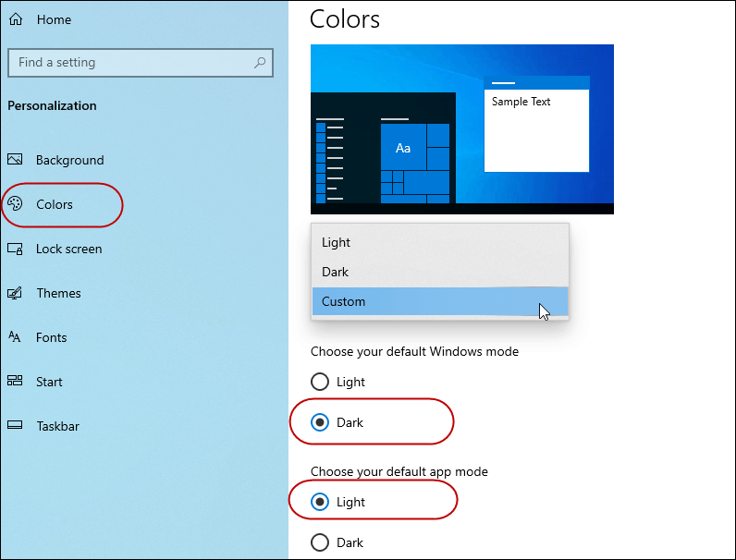Open the Themes settings page
The image size is (736, 560).
pyautogui.click(x=58, y=293)
